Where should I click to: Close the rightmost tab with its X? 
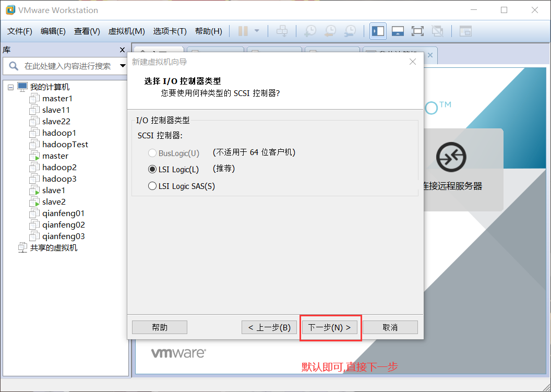tap(430, 55)
